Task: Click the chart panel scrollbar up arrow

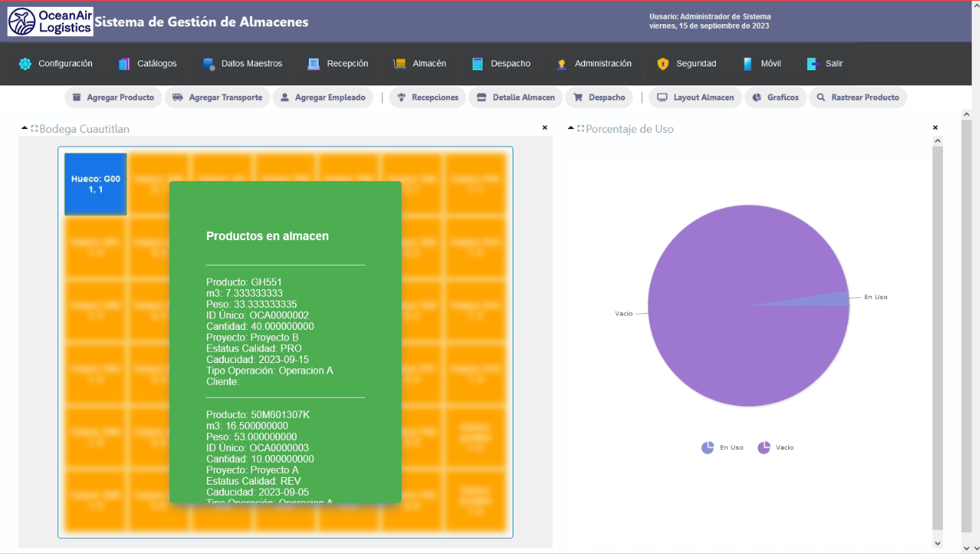Action: pyautogui.click(x=938, y=140)
